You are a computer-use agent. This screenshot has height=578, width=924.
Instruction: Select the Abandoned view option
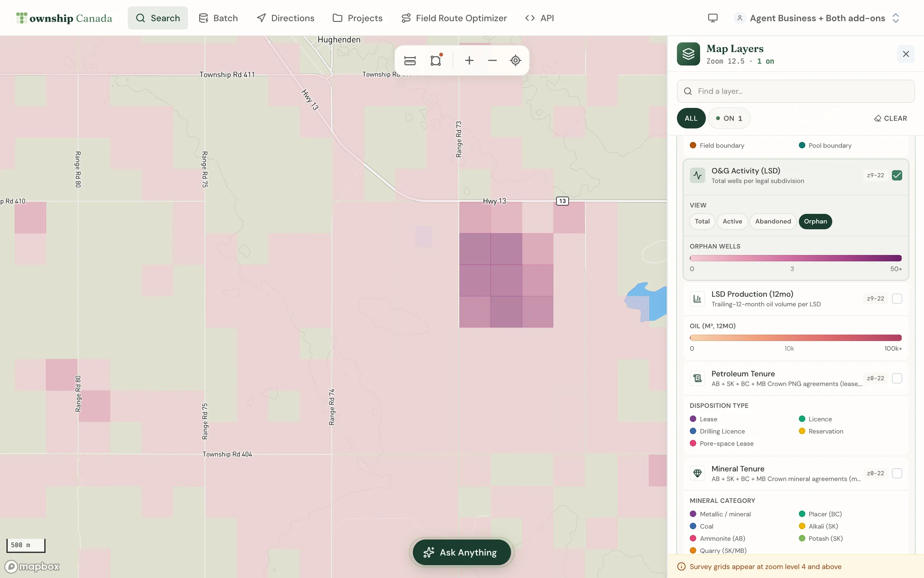pos(773,222)
